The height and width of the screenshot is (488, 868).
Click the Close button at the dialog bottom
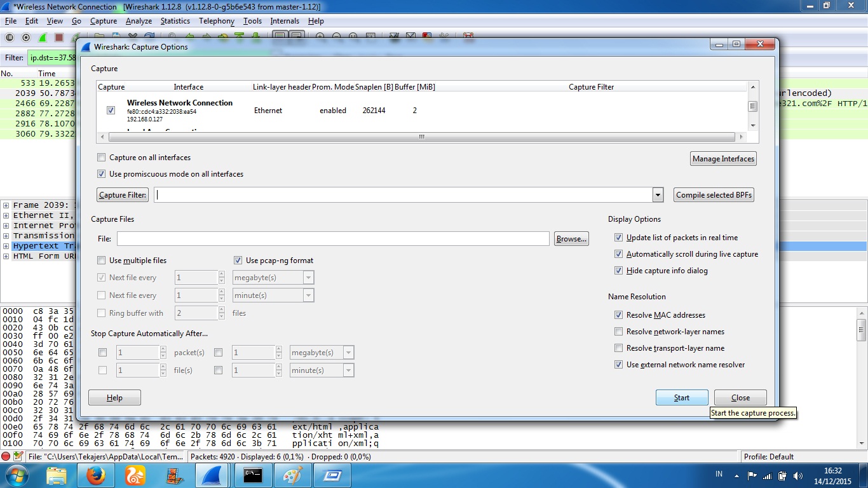coord(740,398)
